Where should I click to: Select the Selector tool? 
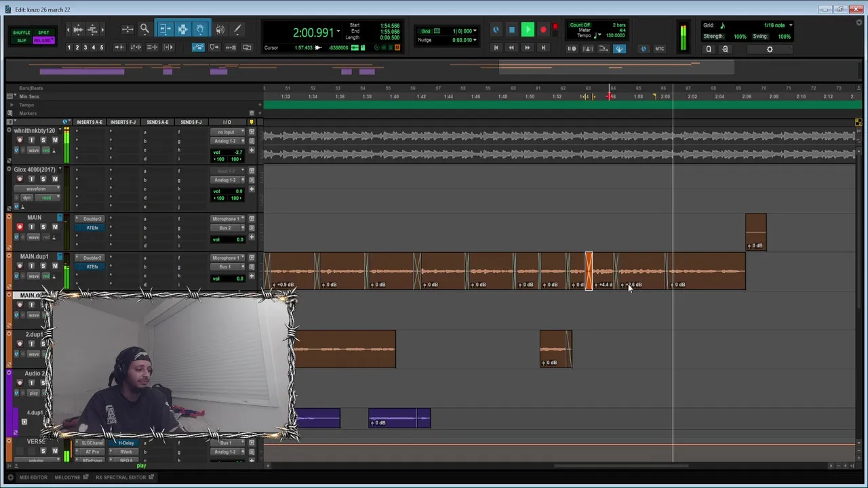coord(182,29)
